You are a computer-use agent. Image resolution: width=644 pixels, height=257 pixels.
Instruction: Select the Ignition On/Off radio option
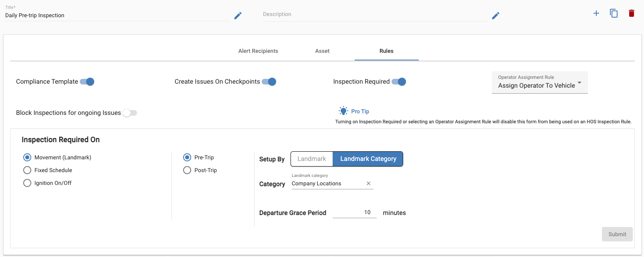pyautogui.click(x=27, y=183)
